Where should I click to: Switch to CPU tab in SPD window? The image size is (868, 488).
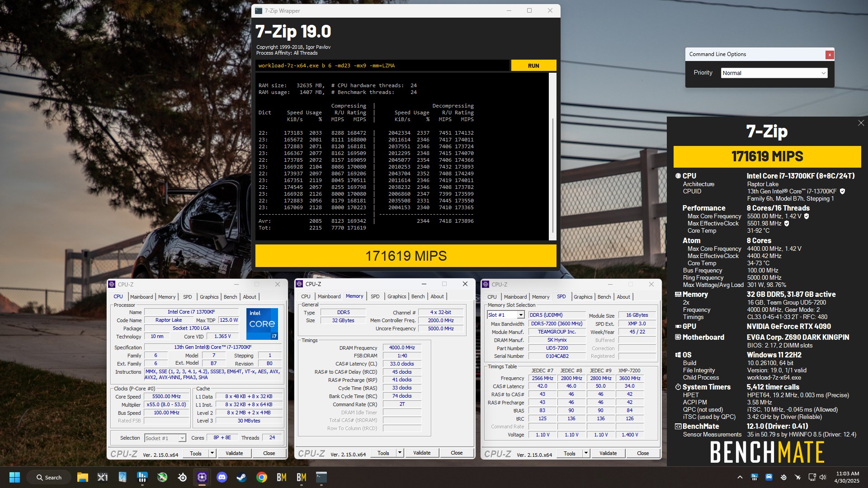pyautogui.click(x=492, y=297)
